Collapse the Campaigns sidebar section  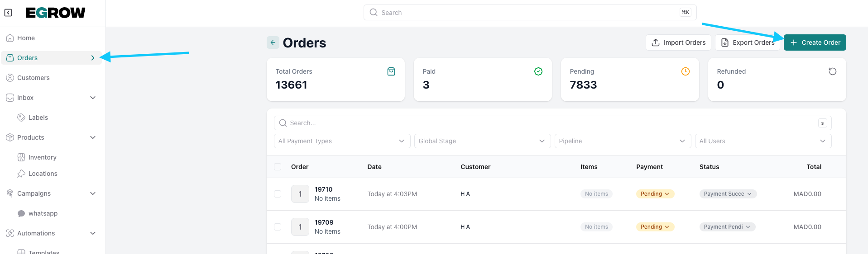pyautogui.click(x=93, y=193)
